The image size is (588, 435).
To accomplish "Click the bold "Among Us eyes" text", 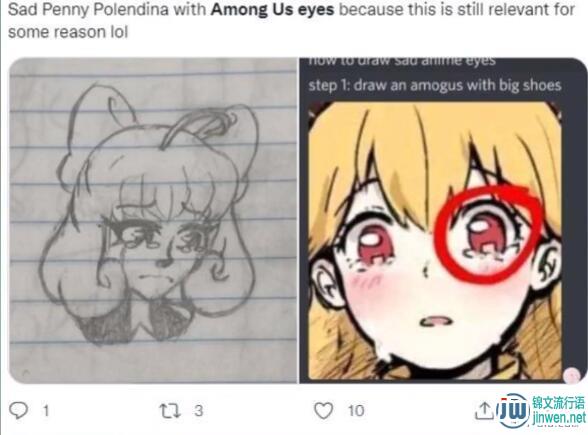I will coord(272,10).
